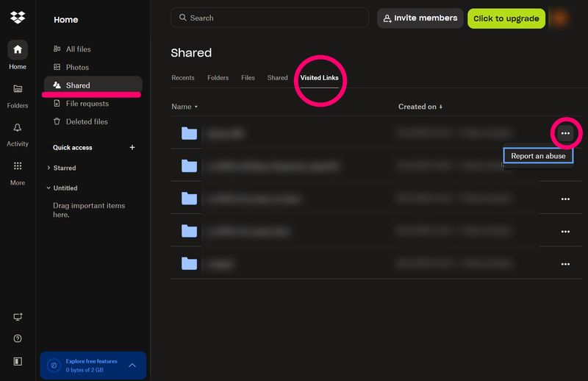Click the Dropbox logo icon
The height and width of the screenshot is (381, 588).
[x=18, y=18]
